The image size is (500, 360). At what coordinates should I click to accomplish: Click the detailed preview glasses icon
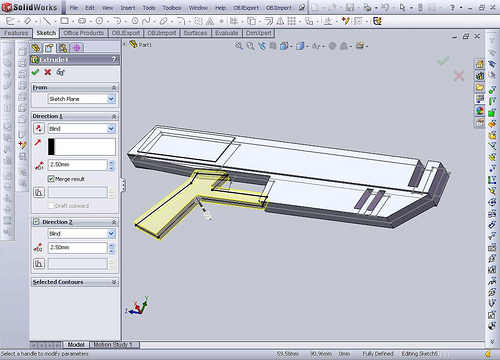pos(60,72)
